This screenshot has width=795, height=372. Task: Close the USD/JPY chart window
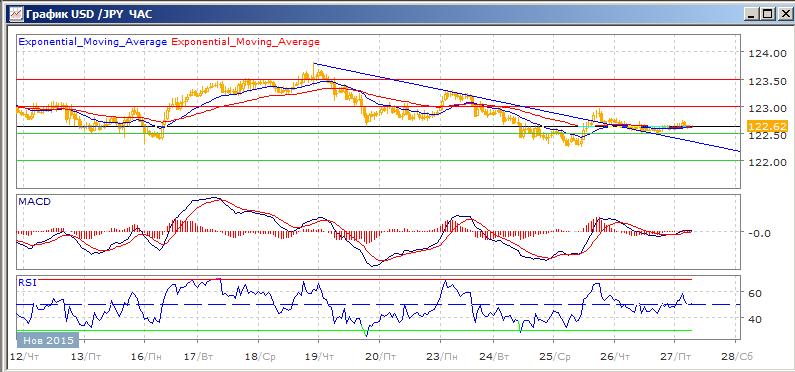pos(784,14)
